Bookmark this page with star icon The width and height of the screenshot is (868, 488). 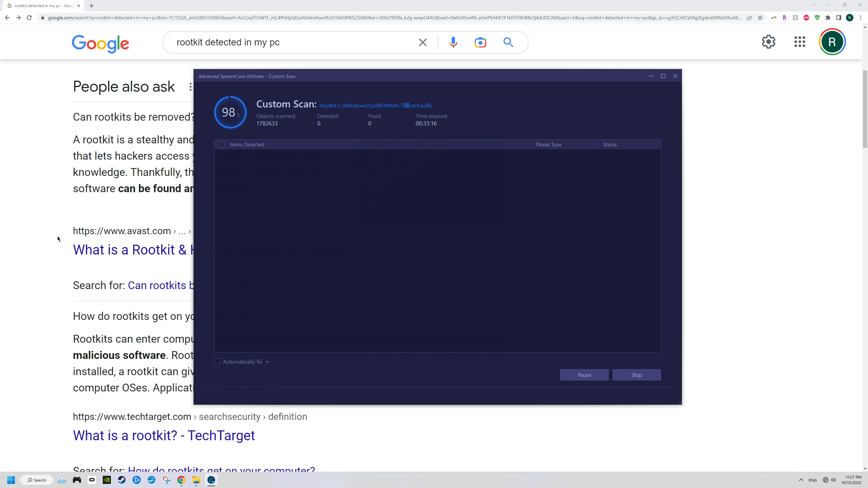tap(760, 18)
